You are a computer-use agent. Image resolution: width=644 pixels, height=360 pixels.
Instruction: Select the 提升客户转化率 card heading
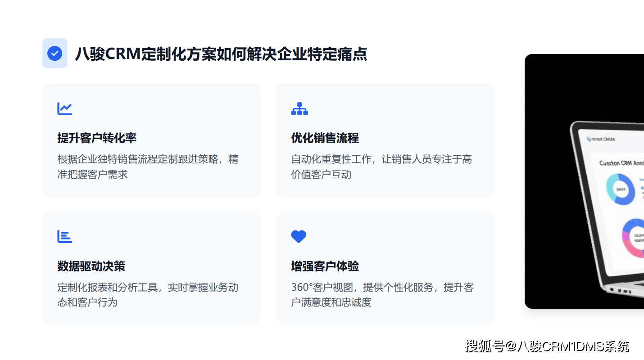[97, 138]
